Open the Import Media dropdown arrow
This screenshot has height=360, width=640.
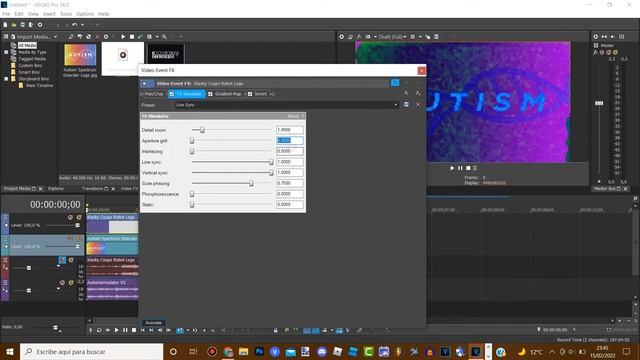(x=56, y=37)
